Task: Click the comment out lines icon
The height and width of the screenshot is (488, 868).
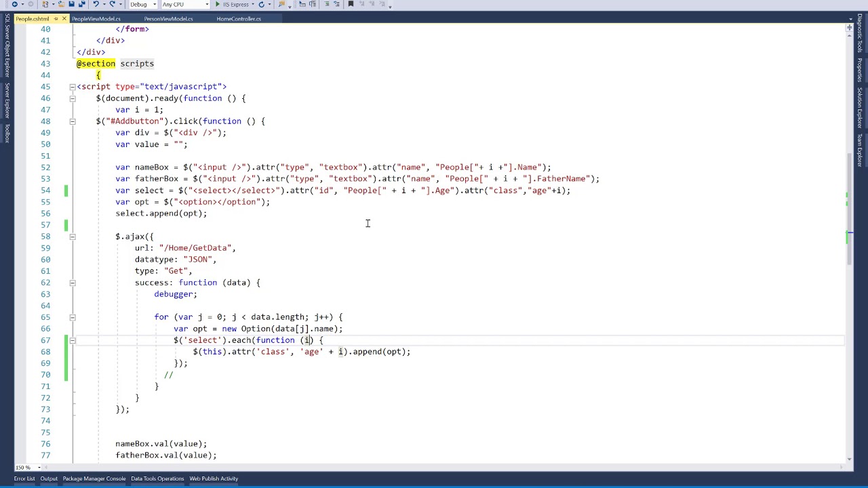Action: coord(326,4)
